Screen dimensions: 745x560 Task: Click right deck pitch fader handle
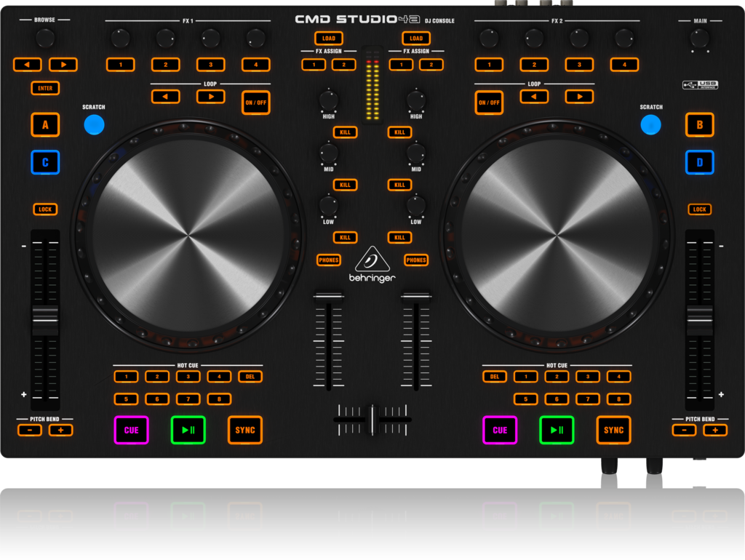(700, 320)
